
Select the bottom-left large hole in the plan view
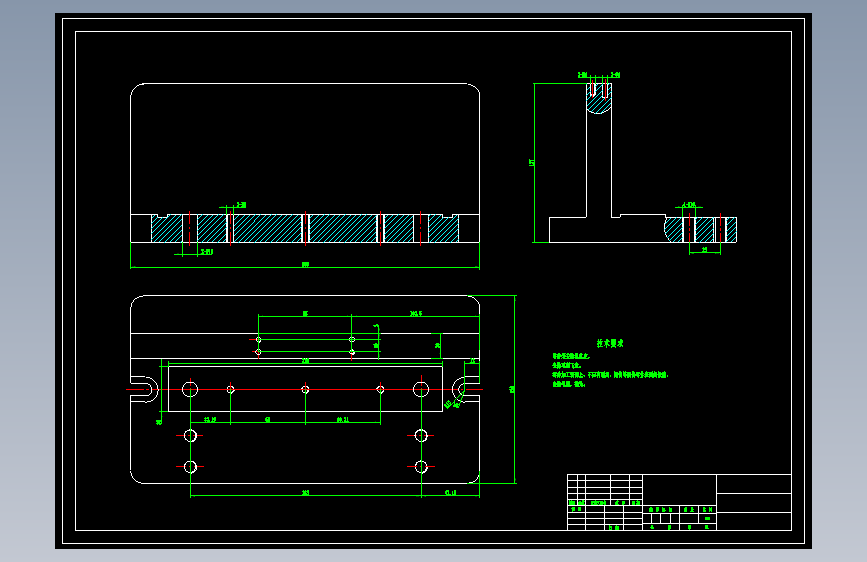(x=190, y=467)
